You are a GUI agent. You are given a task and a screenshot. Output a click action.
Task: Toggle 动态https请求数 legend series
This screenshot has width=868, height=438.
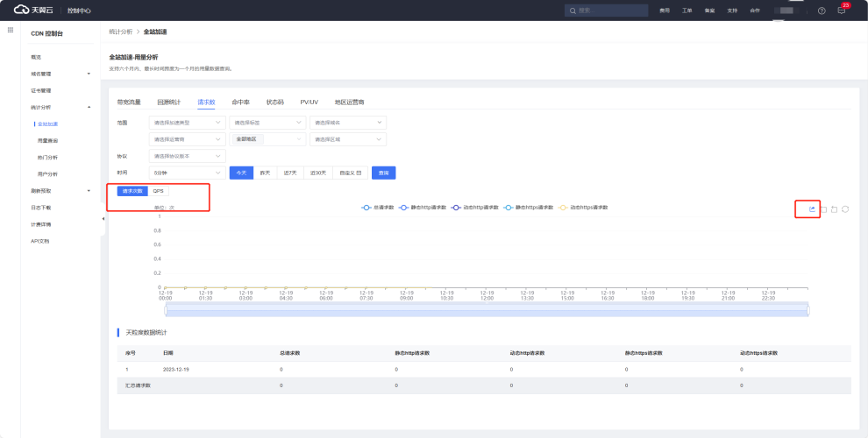click(583, 208)
